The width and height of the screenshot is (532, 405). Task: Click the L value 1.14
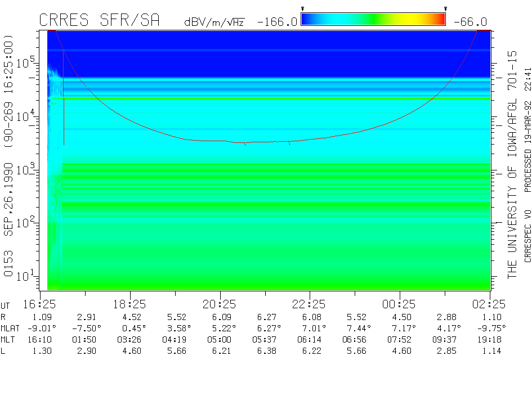(491, 351)
